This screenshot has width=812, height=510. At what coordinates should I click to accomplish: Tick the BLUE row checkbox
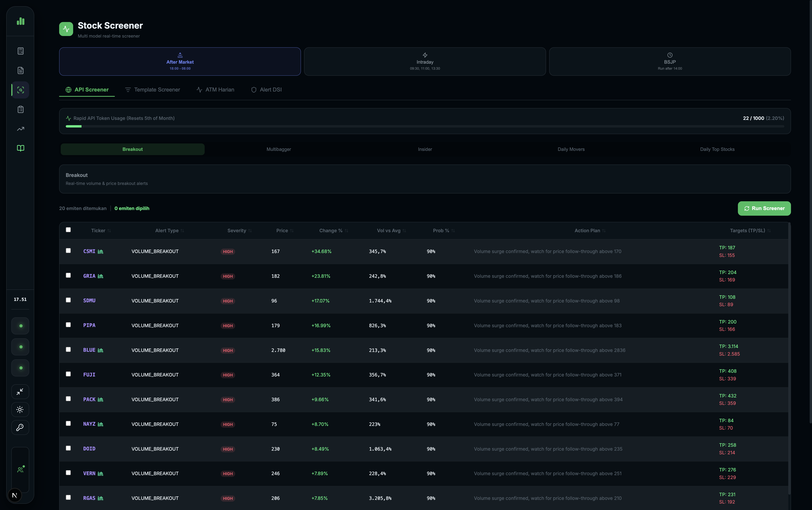(68, 349)
